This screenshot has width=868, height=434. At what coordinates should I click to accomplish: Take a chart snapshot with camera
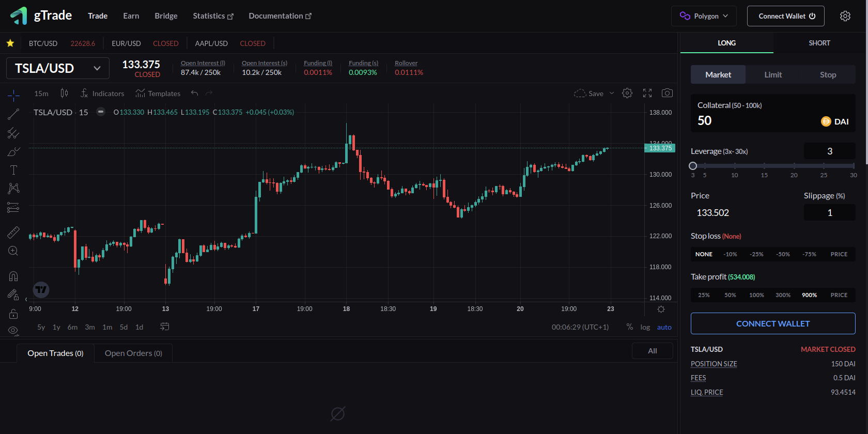click(x=668, y=93)
